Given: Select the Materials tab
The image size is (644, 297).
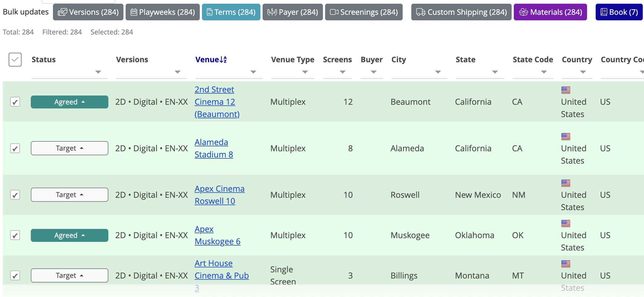Looking at the screenshot, I should pyautogui.click(x=550, y=12).
